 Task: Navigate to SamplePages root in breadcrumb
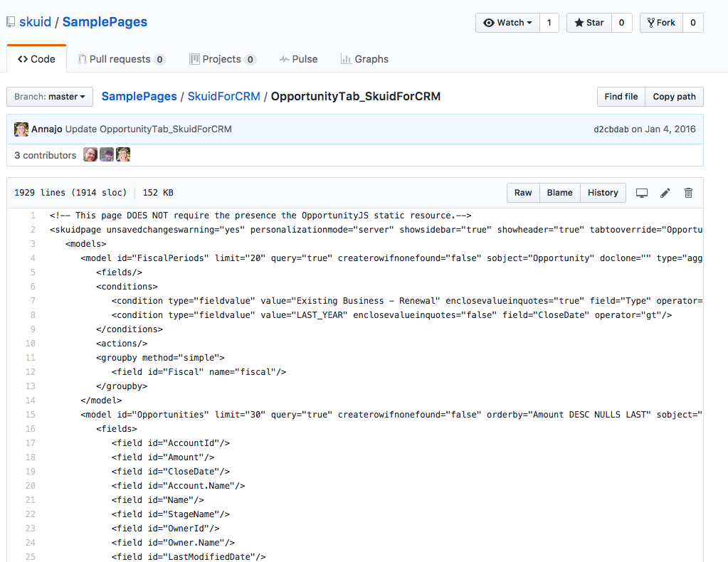(x=139, y=96)
